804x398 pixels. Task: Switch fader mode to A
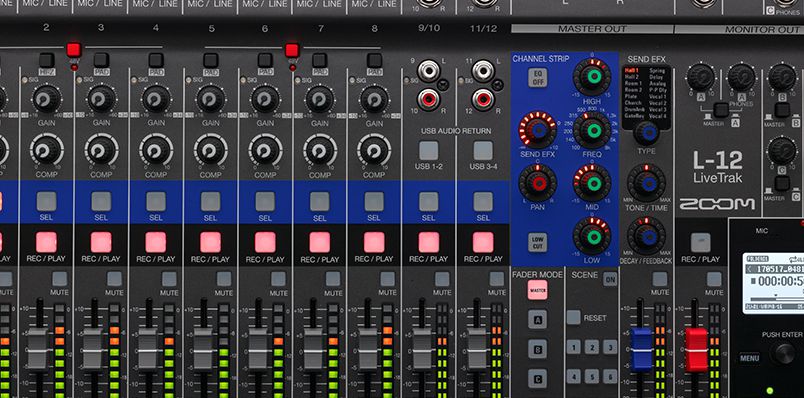point(537,320)
